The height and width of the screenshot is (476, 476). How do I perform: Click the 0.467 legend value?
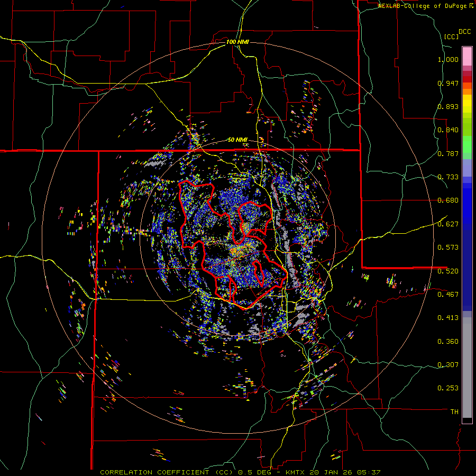tap(448, 295)
